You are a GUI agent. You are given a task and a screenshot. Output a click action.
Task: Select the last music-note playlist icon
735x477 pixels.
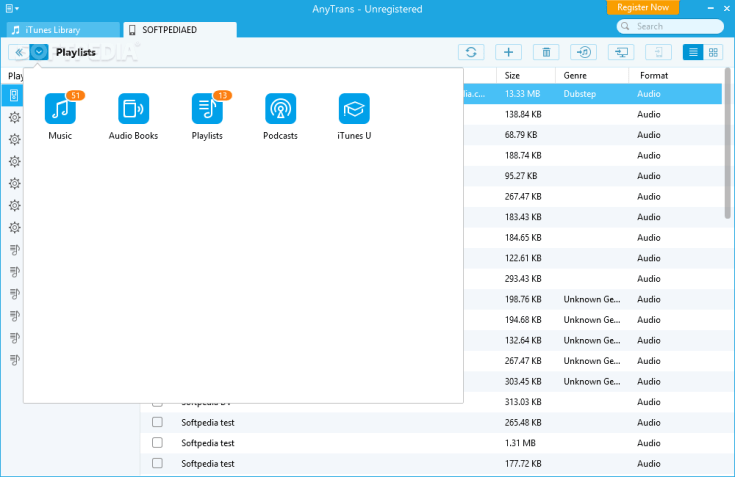(15, 360)
